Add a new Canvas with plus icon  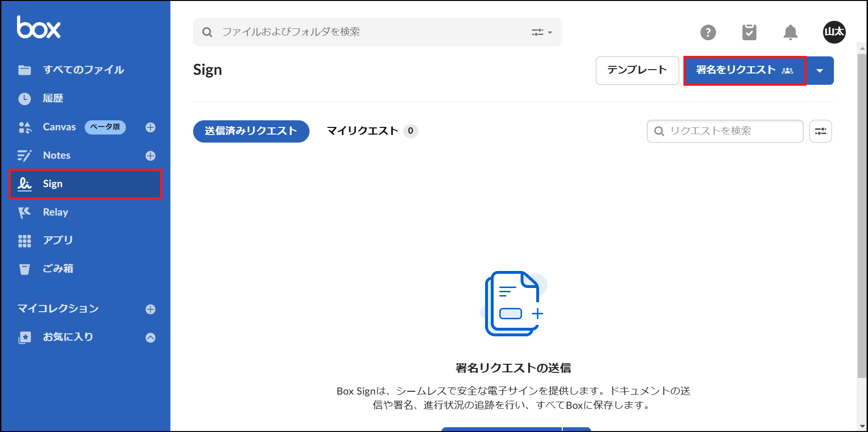[151, 127]
